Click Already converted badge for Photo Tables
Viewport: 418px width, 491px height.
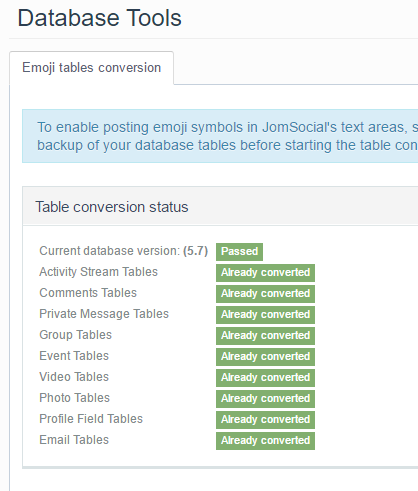(x=265, y=399)
